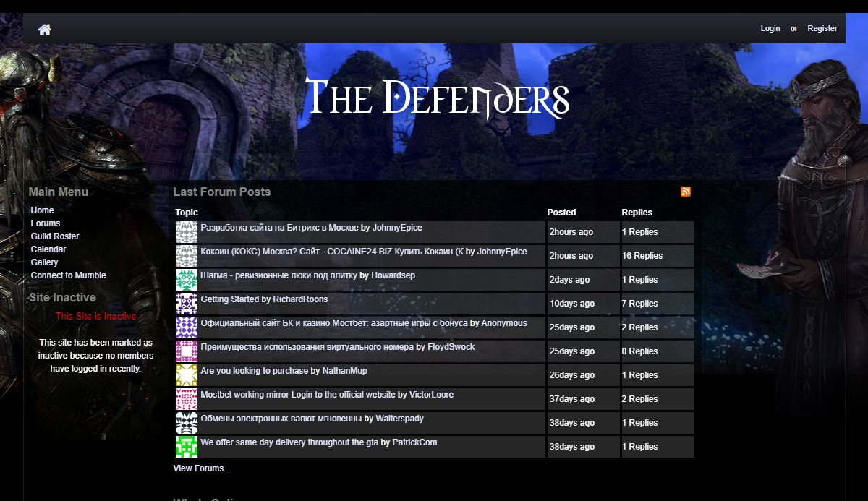Open Forums in the Main Menu
868x501 pixels.
[46, 223]
